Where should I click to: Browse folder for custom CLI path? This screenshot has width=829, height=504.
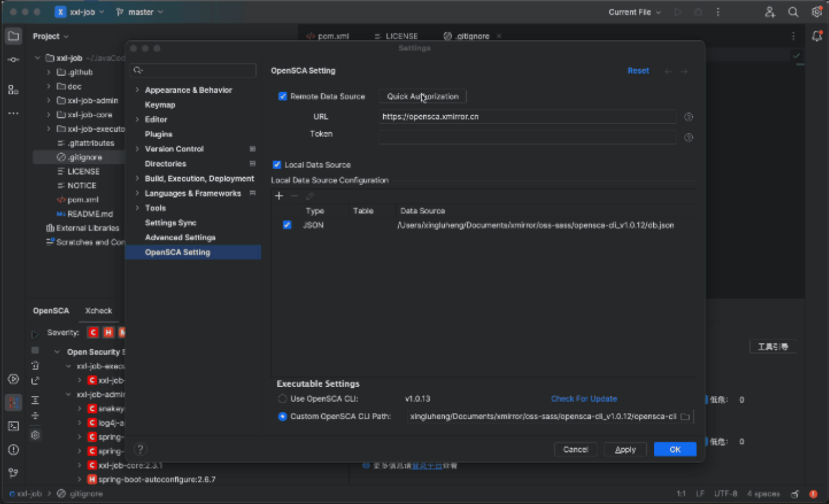pos(685,416)
